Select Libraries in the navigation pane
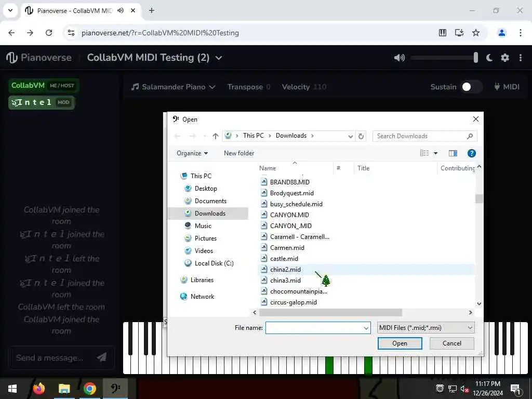Viewport: 532px width, 399px height. (x=202, y=280)
